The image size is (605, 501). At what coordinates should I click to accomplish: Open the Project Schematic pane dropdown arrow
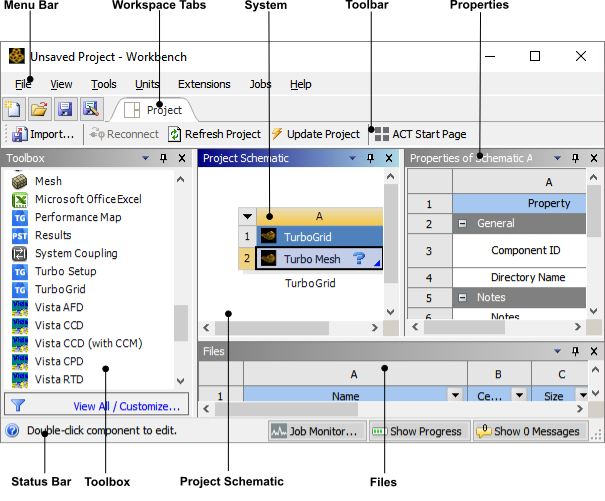(352, 158)
